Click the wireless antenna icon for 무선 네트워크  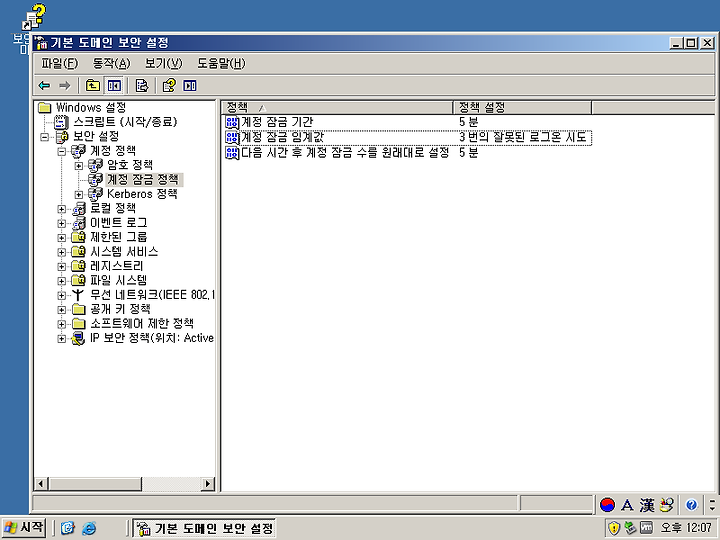point(78,295)
